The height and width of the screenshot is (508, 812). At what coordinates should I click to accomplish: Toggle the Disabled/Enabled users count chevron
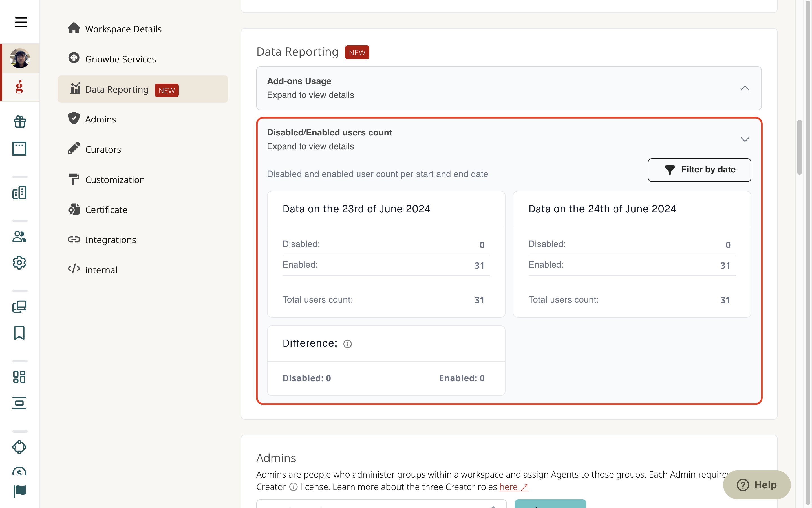click(x=745, y=139)
